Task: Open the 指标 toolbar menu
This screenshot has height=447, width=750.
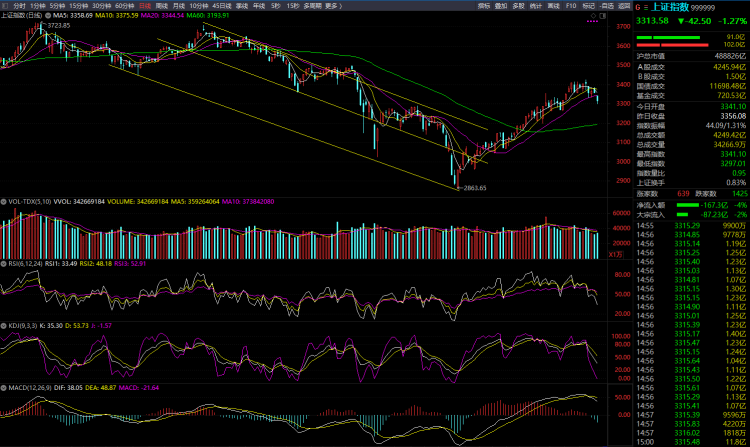Action: 484,5
